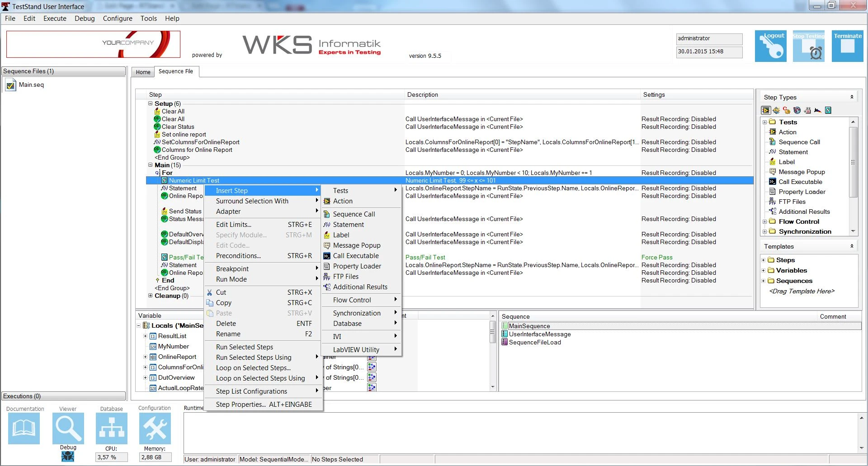Open the Documentation book icon
The height and width of the screenshot is (466, 868).
pyautogui.click(x=24, y=428)
